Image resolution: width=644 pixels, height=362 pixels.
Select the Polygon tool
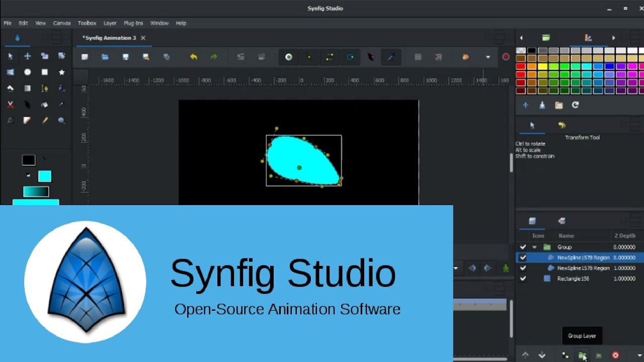point(10,88)
